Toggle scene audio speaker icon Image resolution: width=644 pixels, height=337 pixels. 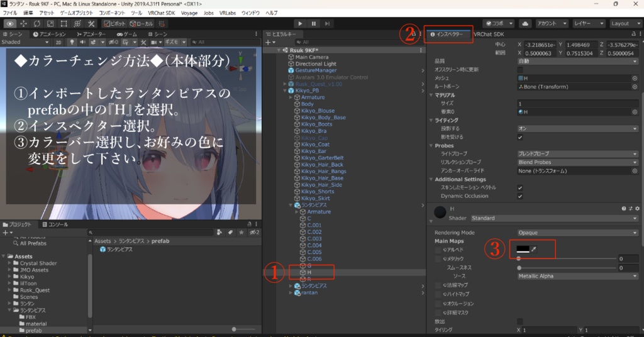(x=82, y=42)
